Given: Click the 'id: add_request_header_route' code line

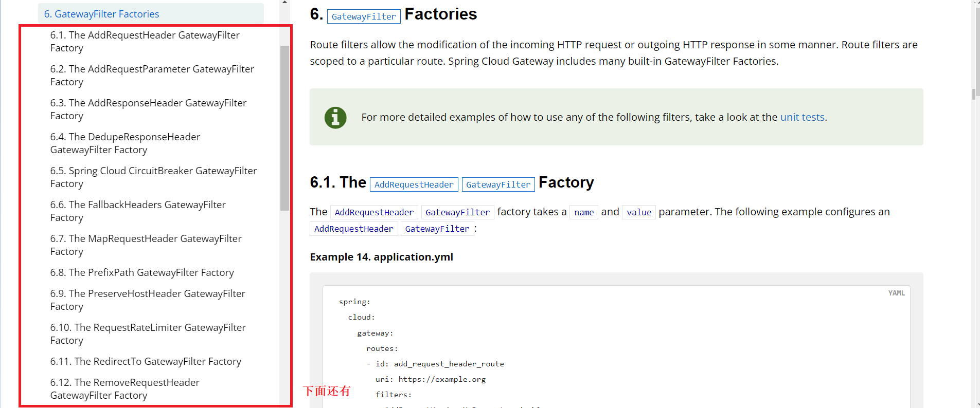Looking at the screenshot, I should (x=435, y=364).
